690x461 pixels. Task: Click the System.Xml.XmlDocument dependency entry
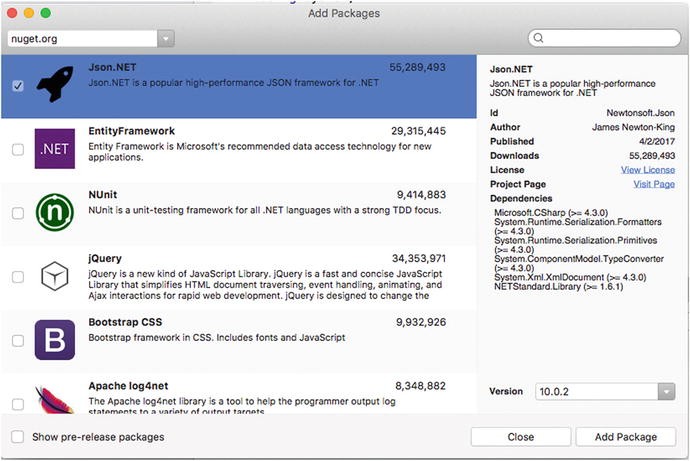click(x=570, y=278)
